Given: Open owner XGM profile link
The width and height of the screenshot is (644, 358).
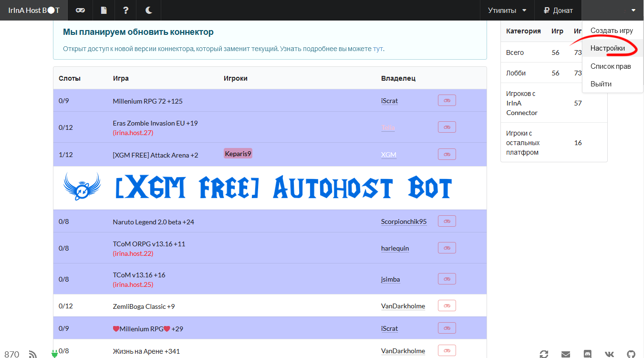Looking at the screenshot, I should pos(389,155).
